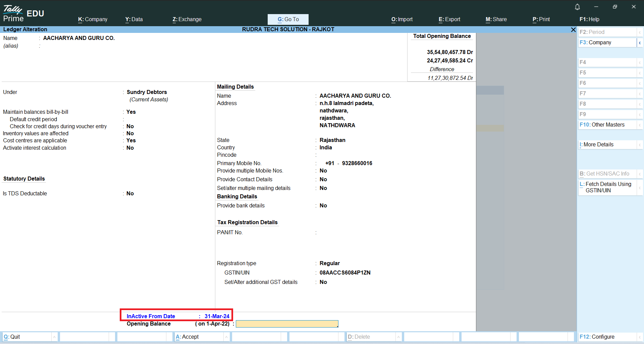Click the notification bell icon
The width and height of the screenshot is (644, 344).
[x=577, y=7]
